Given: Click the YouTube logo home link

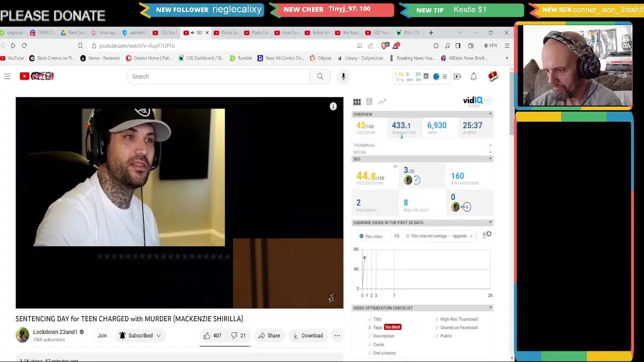Looking at the screenshot, I should 36,76.
